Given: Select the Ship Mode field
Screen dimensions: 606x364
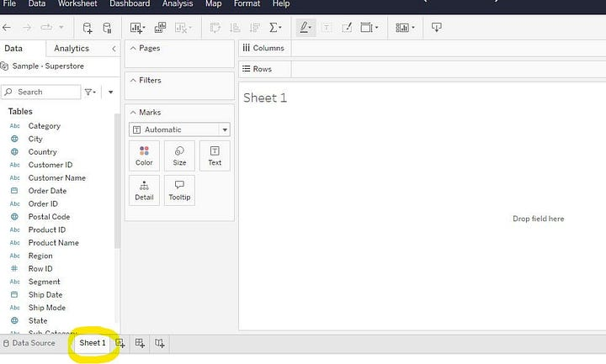Looking at the screenshot, I should (x=47, y=308).
